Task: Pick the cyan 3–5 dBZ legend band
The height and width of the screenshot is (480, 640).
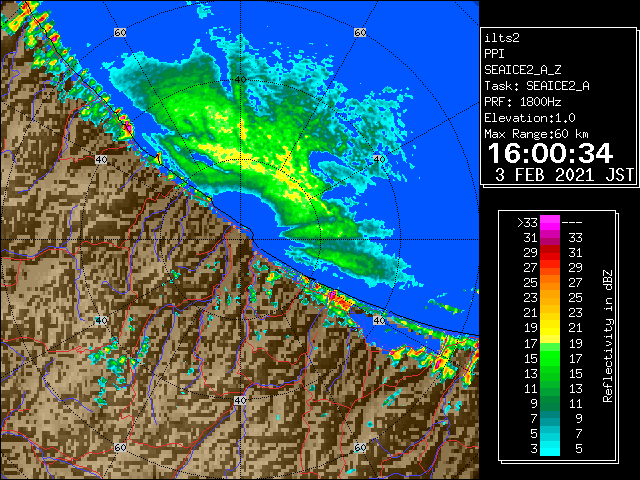Action: point(550,448)
